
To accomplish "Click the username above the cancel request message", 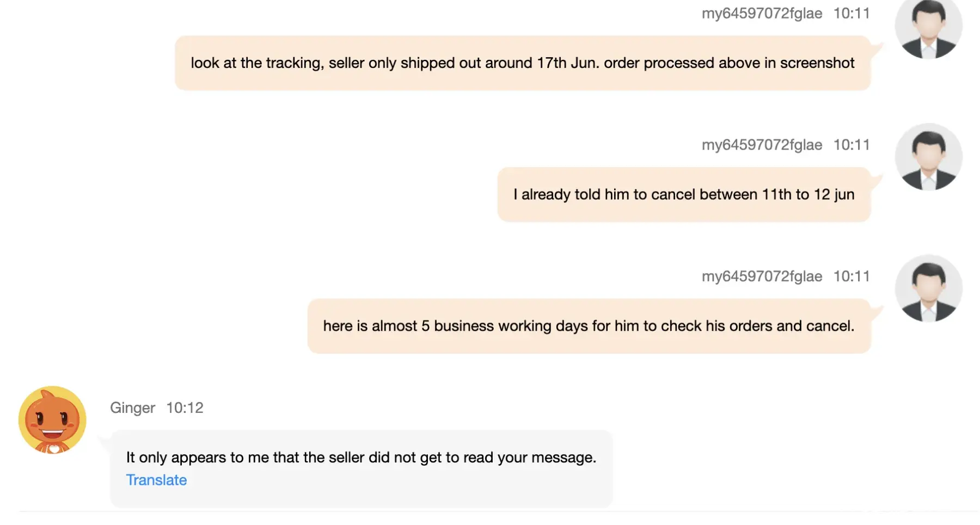I will coord(762,145).
